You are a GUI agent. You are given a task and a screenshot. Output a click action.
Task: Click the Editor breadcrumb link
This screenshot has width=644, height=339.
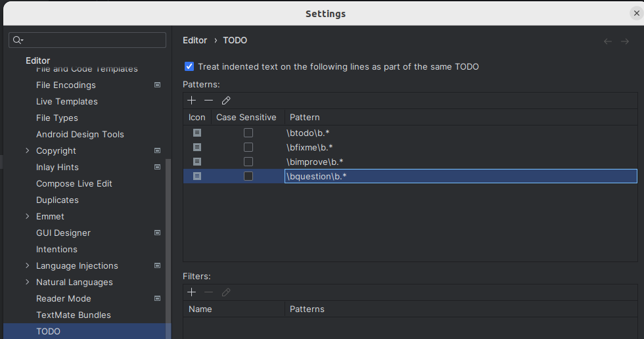195,40
